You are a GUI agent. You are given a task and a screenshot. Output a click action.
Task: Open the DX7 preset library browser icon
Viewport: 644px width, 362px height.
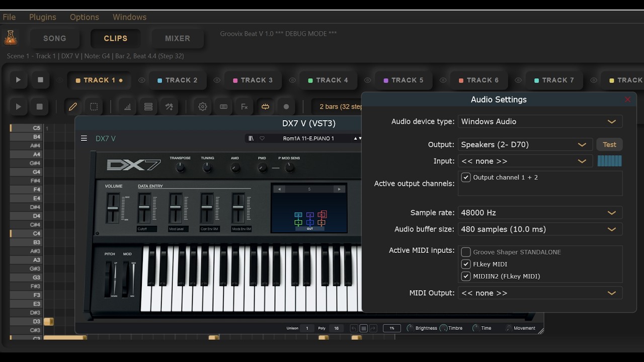pyautogui.click(x=251, y=138)
